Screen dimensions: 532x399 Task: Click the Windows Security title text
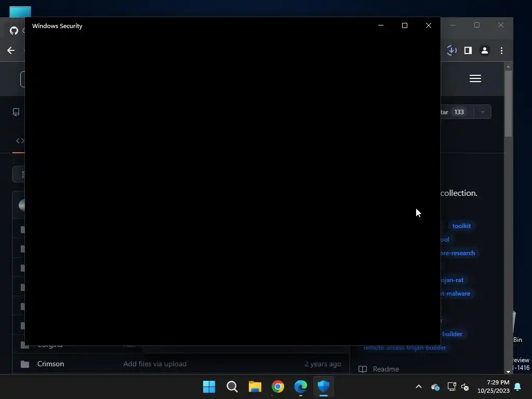[x=57, y=26]
